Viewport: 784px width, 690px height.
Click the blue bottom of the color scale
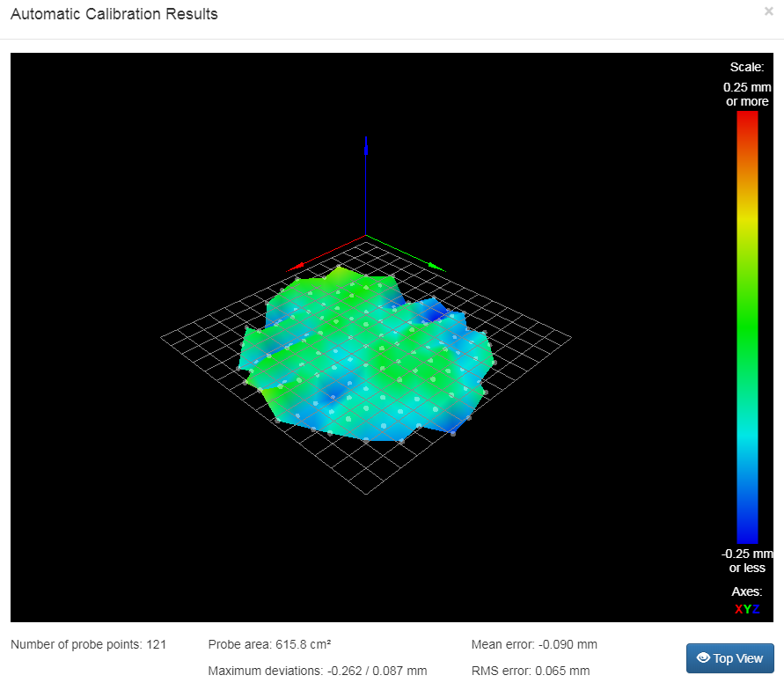point(747,535)
